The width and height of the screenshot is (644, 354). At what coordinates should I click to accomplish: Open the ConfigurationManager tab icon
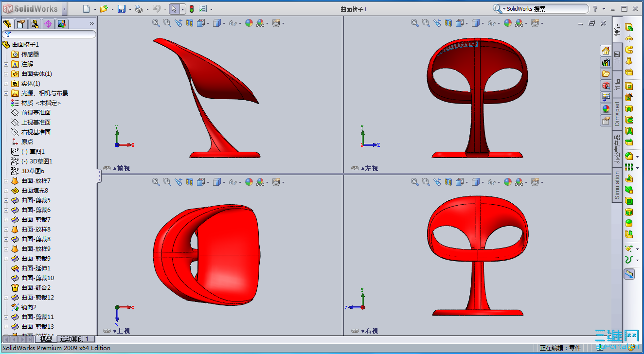tap(35, 24)
